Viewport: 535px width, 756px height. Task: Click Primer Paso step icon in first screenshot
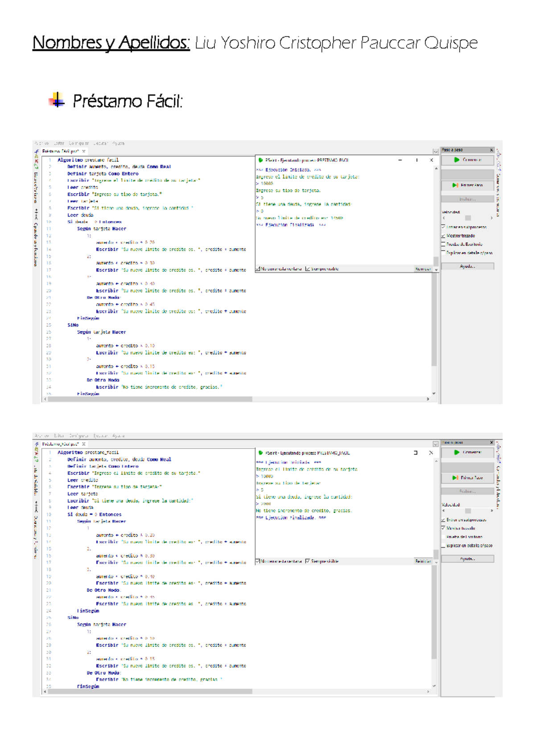pos(455,185)
